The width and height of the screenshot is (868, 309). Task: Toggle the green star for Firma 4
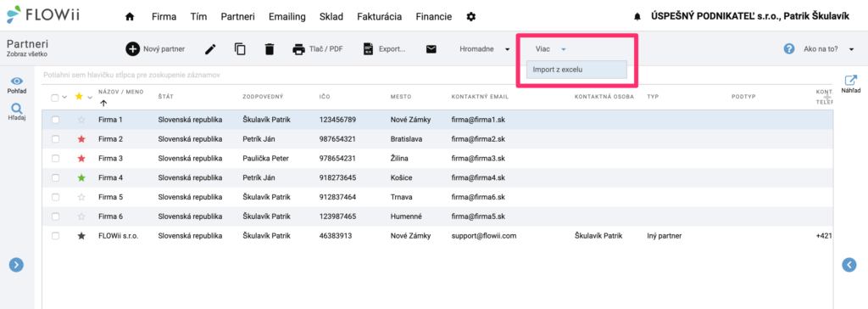[x=82, y=177]
